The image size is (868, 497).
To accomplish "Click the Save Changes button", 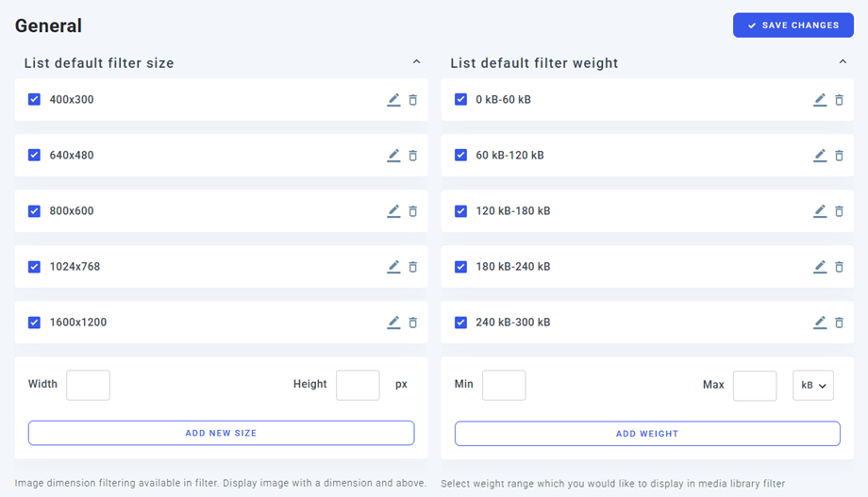I will 793,25.
